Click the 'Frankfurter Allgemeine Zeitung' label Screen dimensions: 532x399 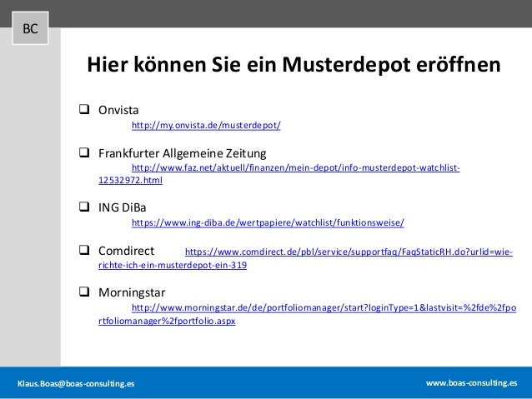182,153
